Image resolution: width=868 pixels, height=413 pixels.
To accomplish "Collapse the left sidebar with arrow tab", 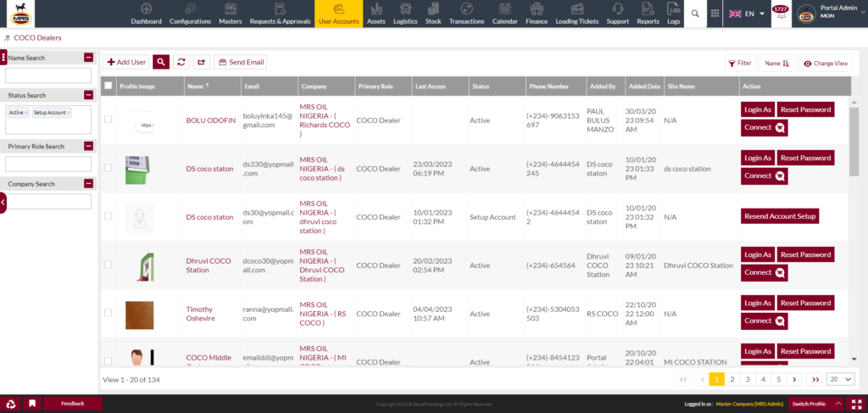I will (3, 203).
